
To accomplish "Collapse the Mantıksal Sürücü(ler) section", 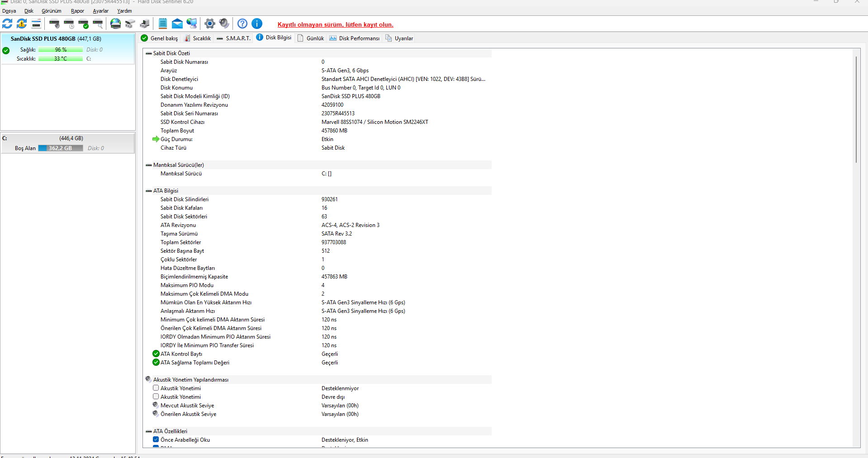I will 148,165.
